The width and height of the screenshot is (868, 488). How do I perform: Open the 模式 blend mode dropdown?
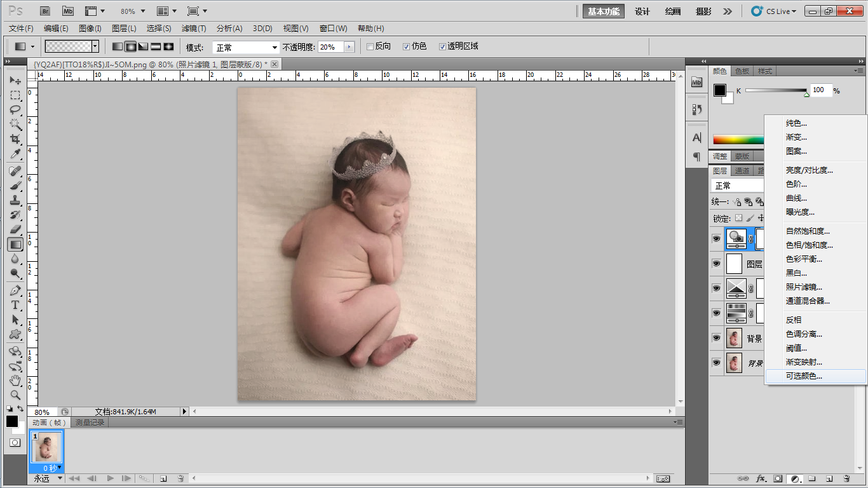tap(245, 48)
